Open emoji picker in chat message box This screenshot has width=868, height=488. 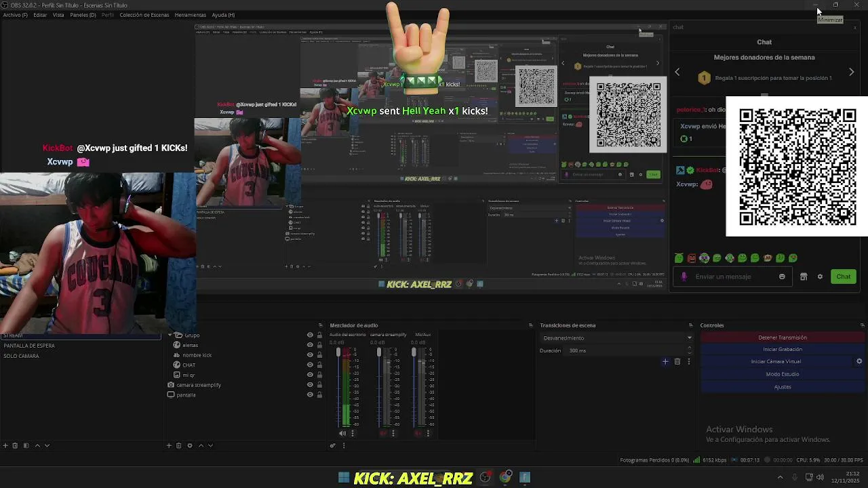782,277
